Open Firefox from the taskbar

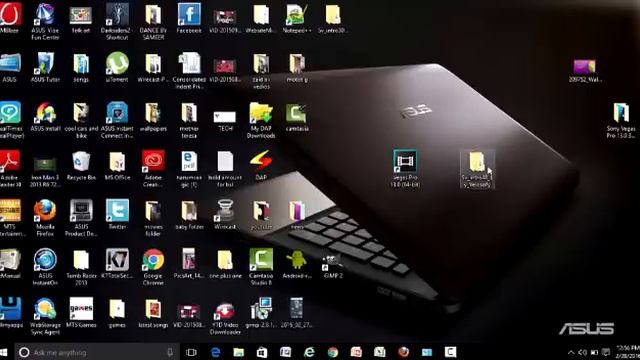[x=403, y=352]
